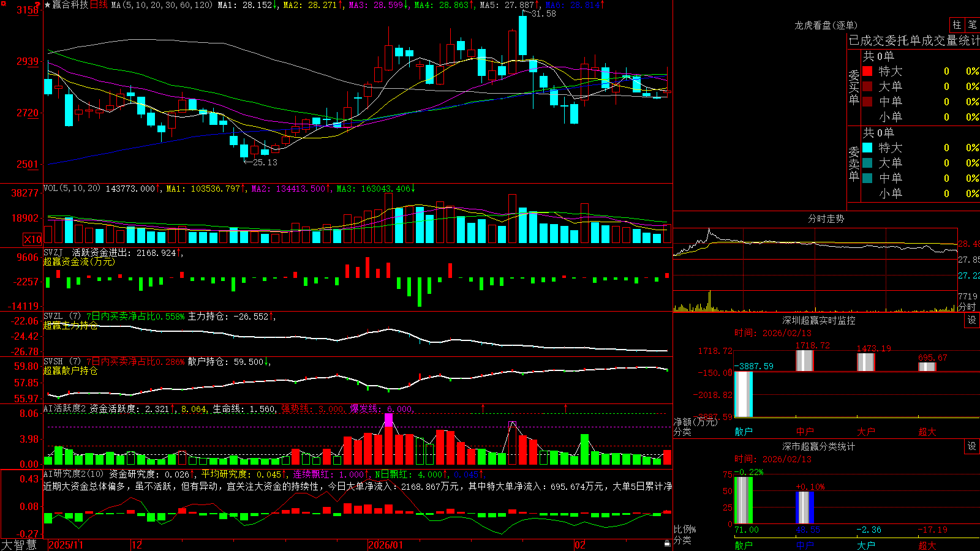
Task: Click the SVZJ indicator name
Action: 53,252
